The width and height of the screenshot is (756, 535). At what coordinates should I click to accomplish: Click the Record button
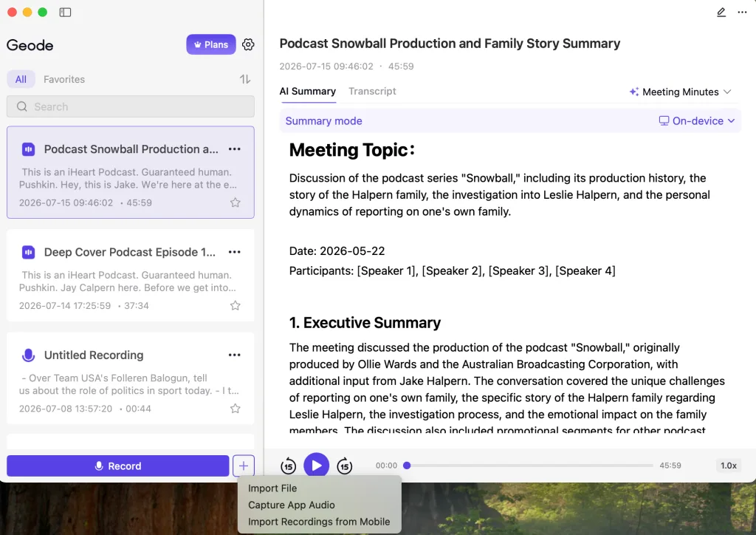(x=118, y=466)
